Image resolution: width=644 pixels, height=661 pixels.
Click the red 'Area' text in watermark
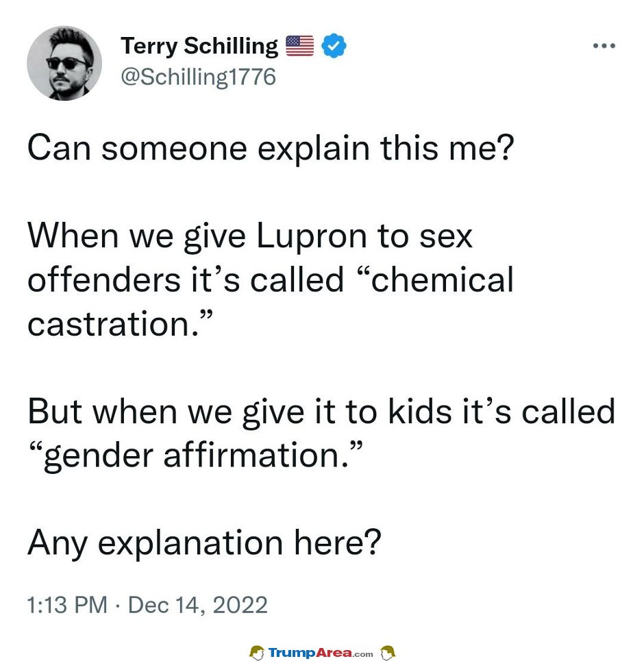(x=334, y=653)
